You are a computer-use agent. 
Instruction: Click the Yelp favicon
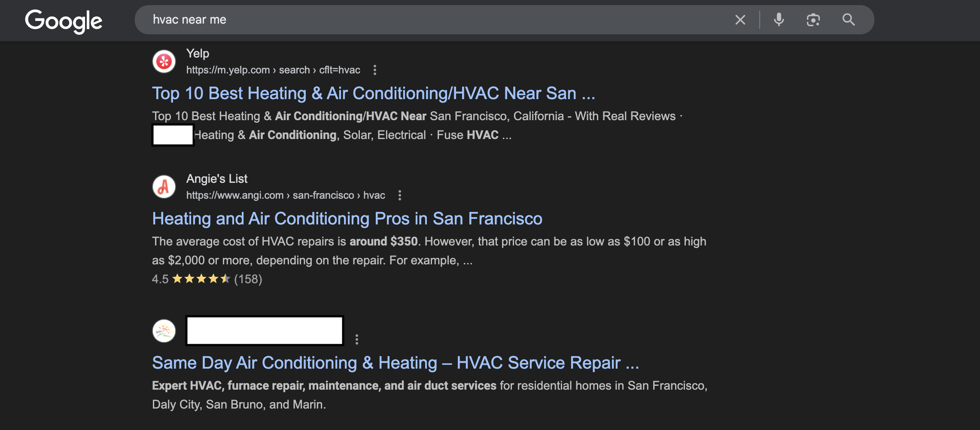(164, 61)
